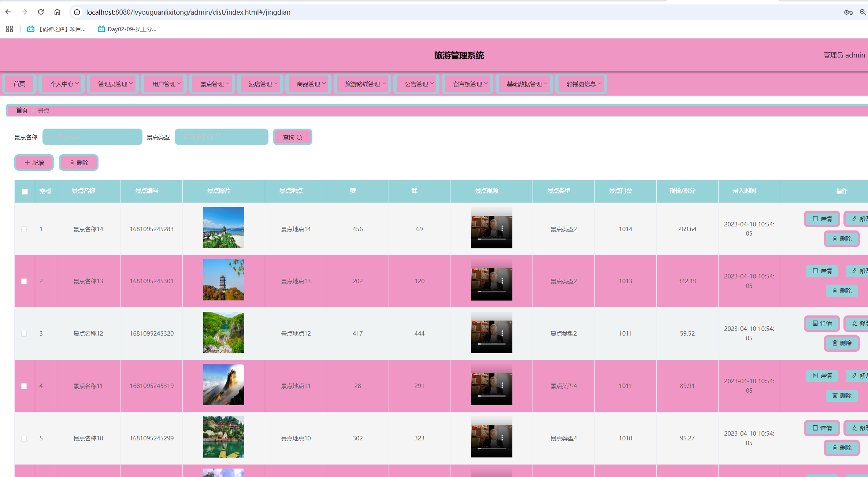This screenshot has height=477, width=868.
Task: Click the browser home icon
Action: 57,12
